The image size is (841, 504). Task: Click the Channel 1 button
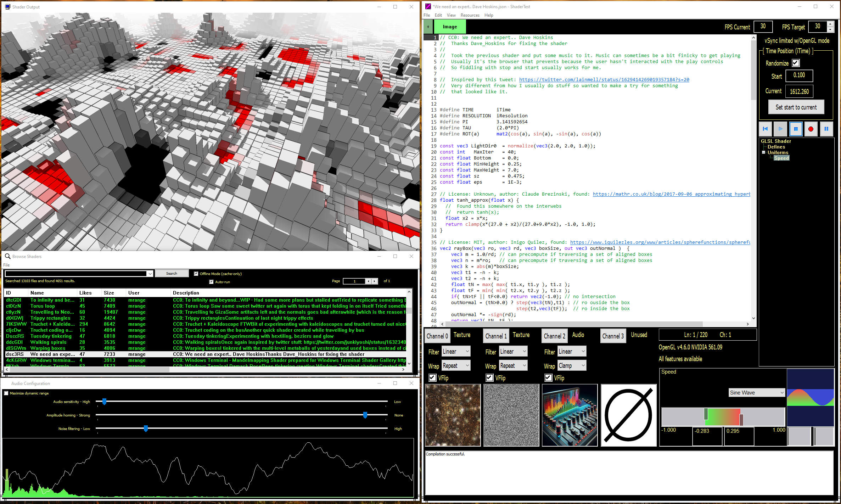pyautogui.click(x=496, y=336)
